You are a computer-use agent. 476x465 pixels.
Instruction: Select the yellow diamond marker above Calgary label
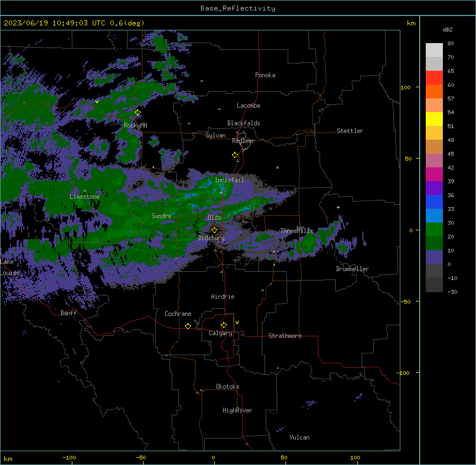point(224,325)
